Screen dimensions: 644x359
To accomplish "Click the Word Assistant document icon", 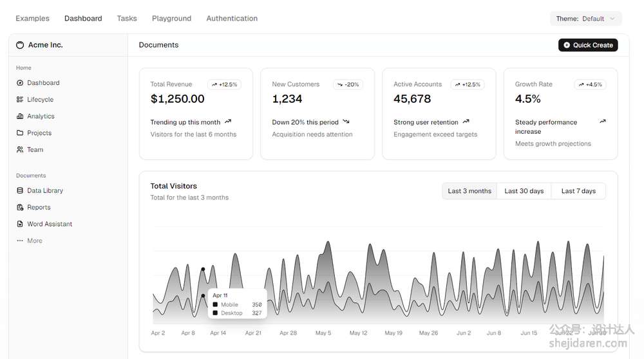I will [20, 225].
